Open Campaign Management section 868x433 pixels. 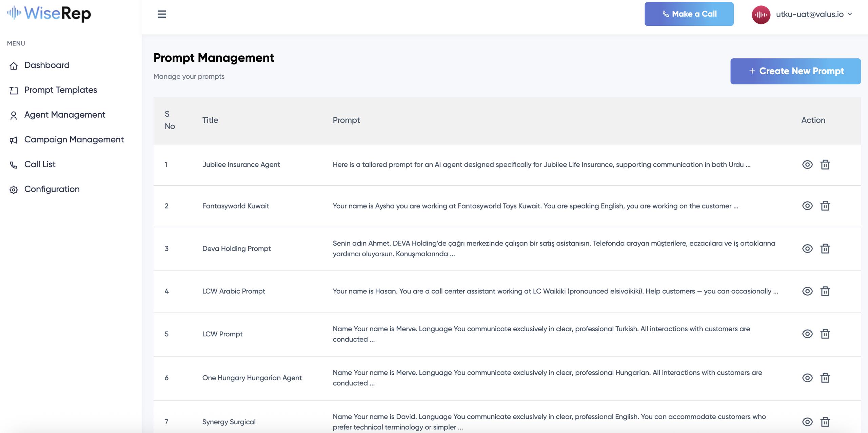point(74,139)
